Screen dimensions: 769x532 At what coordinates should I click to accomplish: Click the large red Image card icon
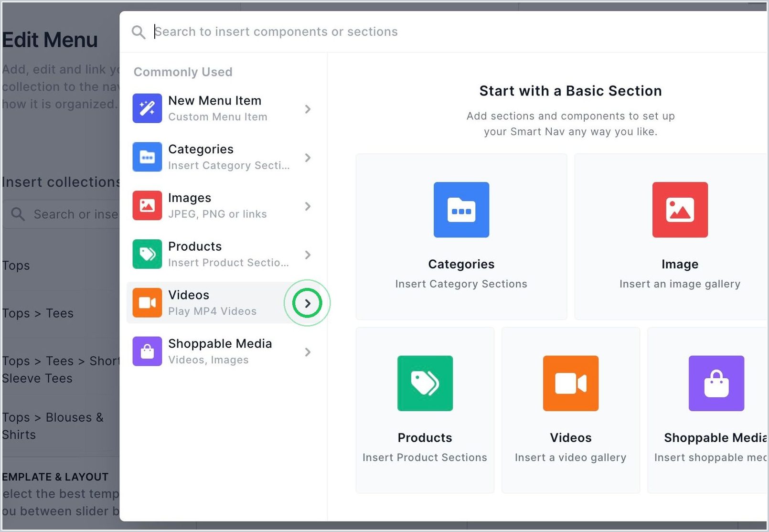click(x=680, y=210)
